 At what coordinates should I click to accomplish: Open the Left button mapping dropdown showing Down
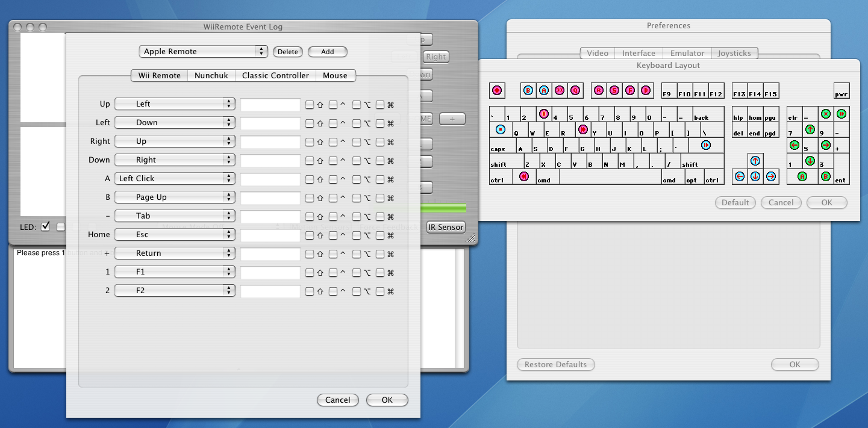175,123
